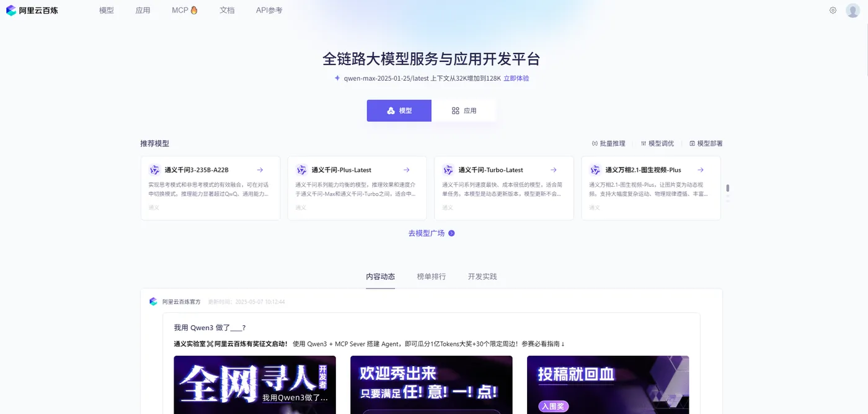868x414 pixels.
Task: Click the 阿里云百炼官方 author name
Action: point(182,302)
